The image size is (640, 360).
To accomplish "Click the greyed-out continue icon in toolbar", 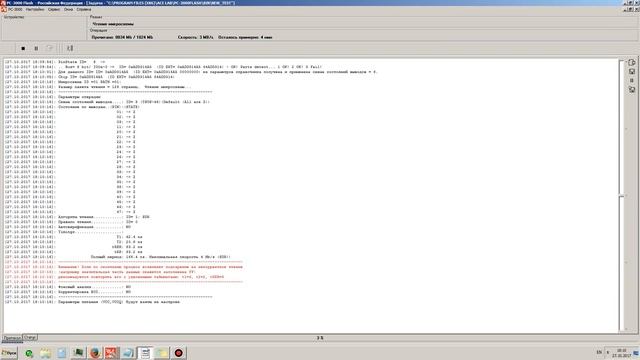I will [49, 48].
